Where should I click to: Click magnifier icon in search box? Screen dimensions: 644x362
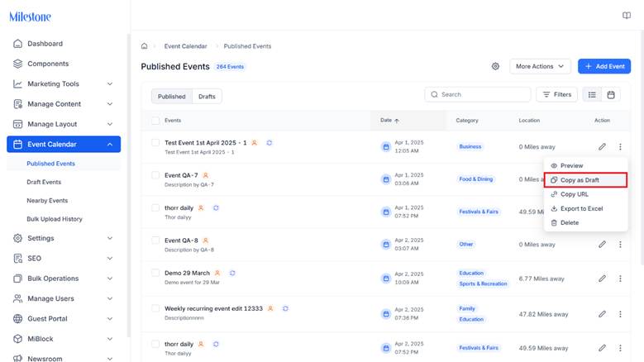(434, 94)
